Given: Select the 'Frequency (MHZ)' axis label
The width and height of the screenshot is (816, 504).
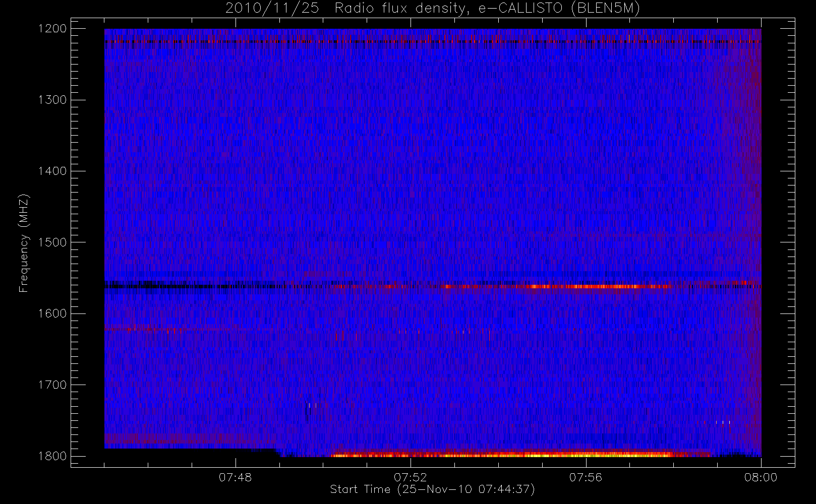Looking at the screenshot, I should 24,243.
